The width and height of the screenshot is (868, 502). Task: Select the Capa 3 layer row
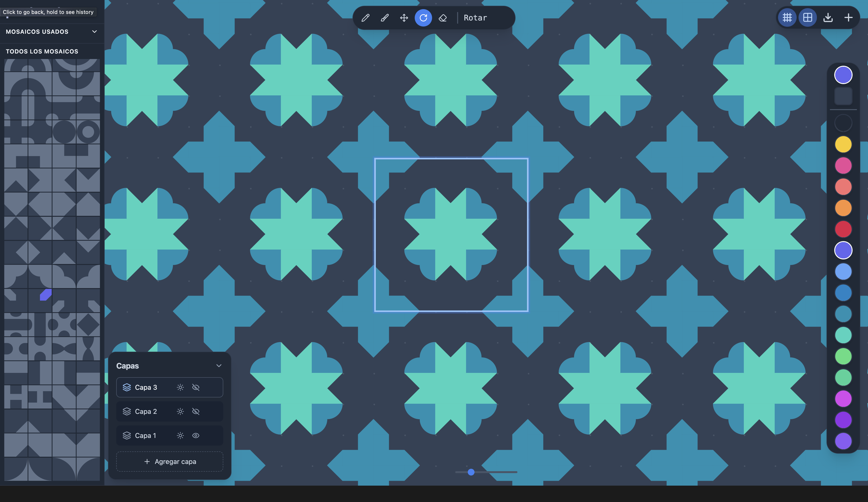(x=170, y=387)
